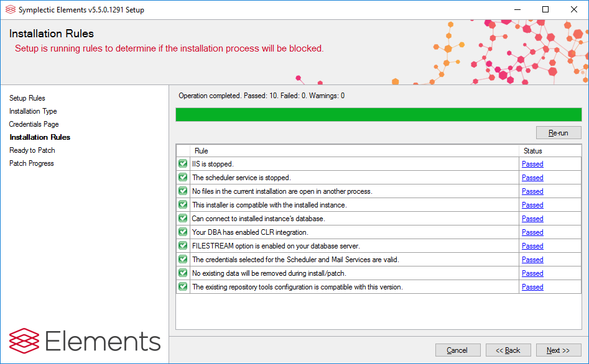
Task: Open Passed link for no existing data removed
Action: click(532, 273)
